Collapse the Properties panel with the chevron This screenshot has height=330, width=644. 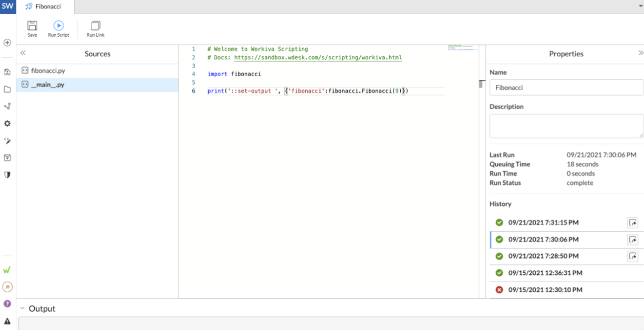coord(640,53)
